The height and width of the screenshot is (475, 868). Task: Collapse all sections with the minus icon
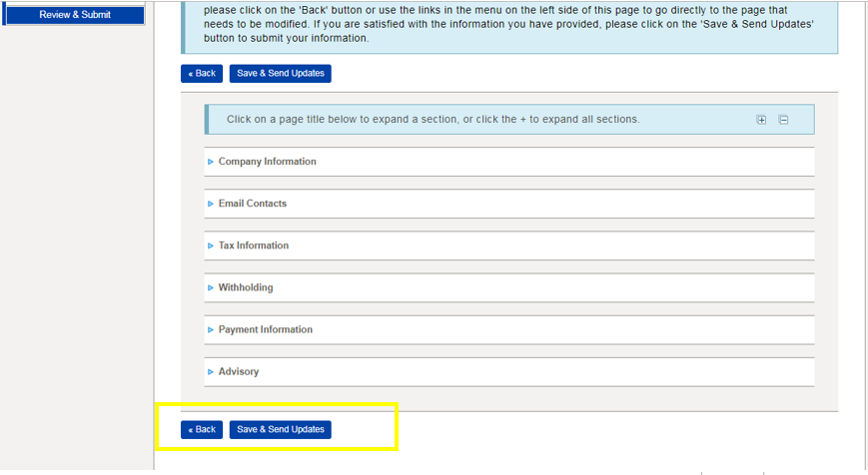coord(783,120)
